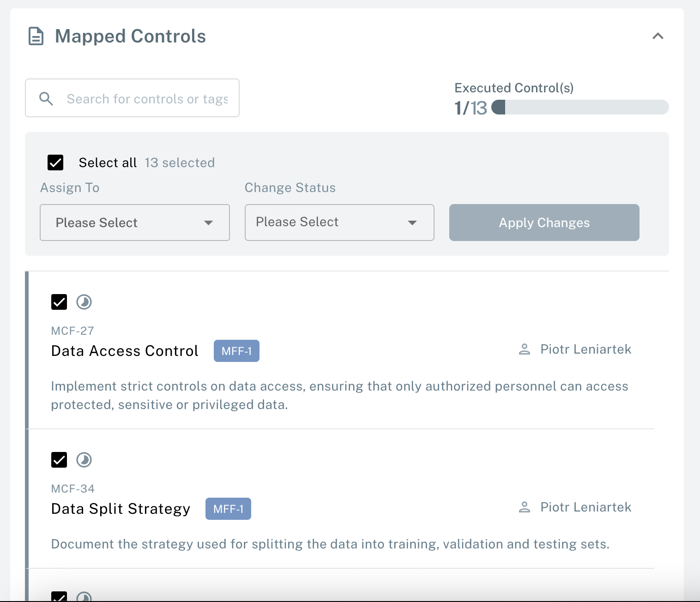This screenshot has width=700, height=602.
Task: Open the Assign To dropdown
Action: point(134,223)
